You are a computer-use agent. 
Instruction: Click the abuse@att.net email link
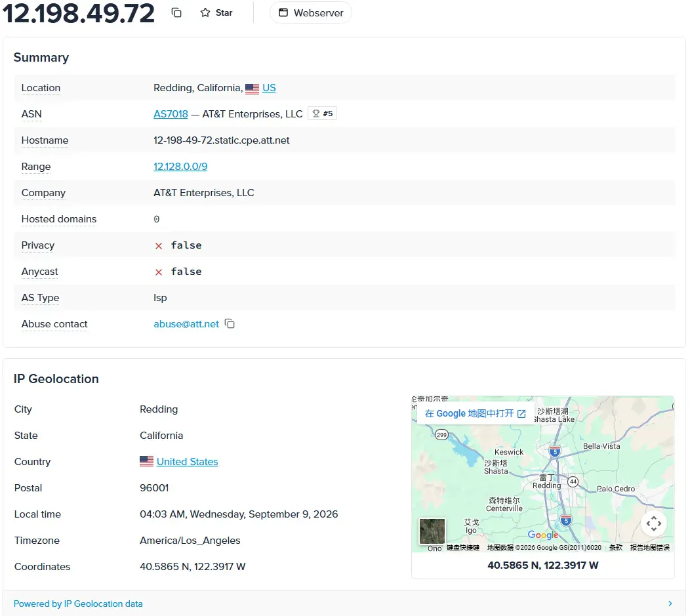(x=186, y=324)
